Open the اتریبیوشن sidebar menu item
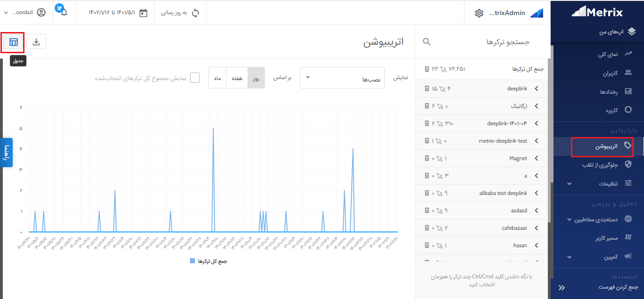This screenshot has width=644, height=299. (605, 147)
